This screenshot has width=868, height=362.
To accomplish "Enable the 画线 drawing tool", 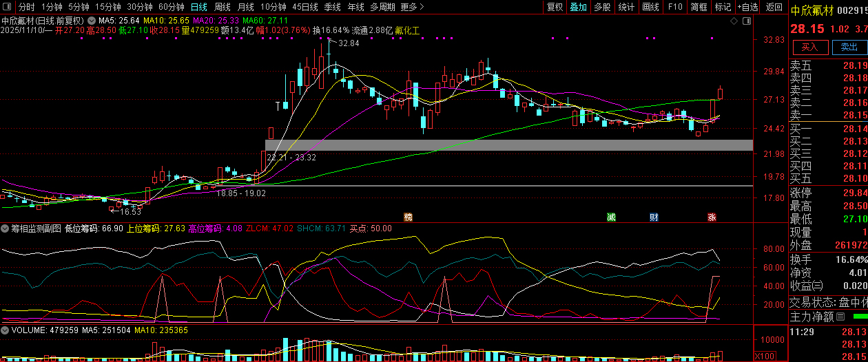I will 650,7.
